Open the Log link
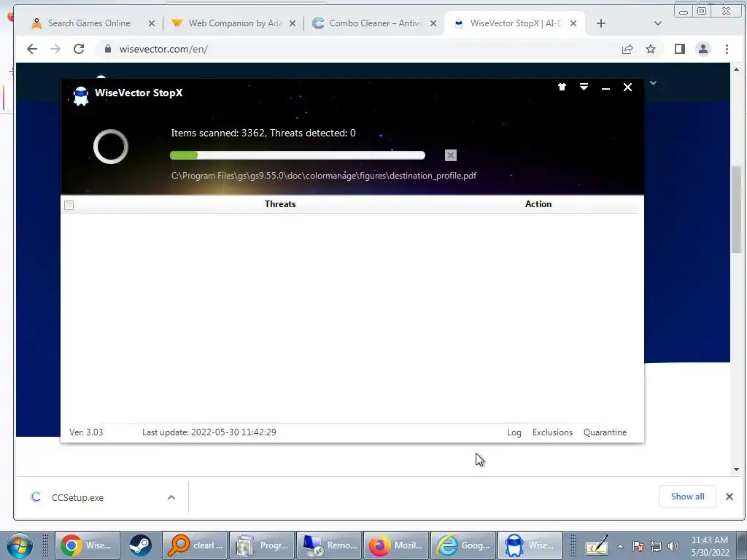 514,432
